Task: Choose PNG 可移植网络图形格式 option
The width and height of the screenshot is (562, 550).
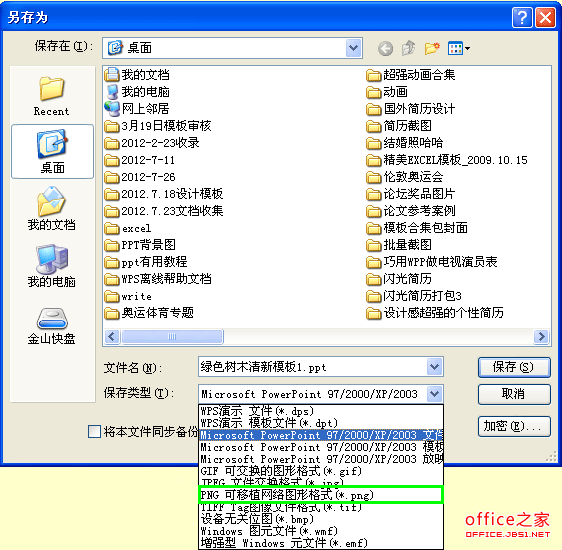Action: coord(321,495)
